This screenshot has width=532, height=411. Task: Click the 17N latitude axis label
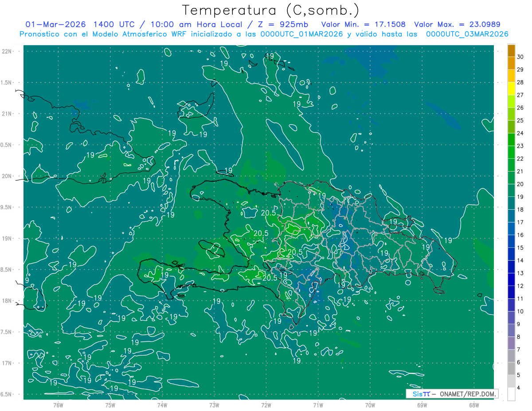pyautogui.click(x=6, y=363)
